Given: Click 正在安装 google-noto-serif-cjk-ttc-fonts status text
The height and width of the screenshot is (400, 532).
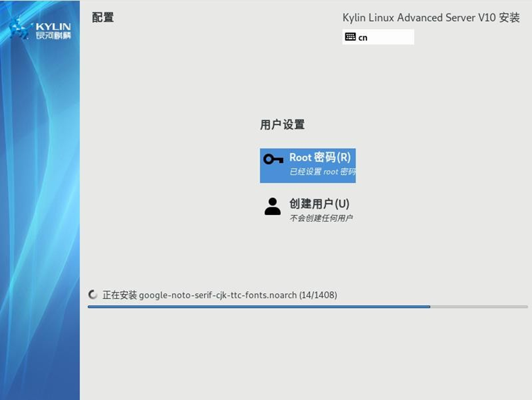Looking at the screenshot, I should coord(220,295).
